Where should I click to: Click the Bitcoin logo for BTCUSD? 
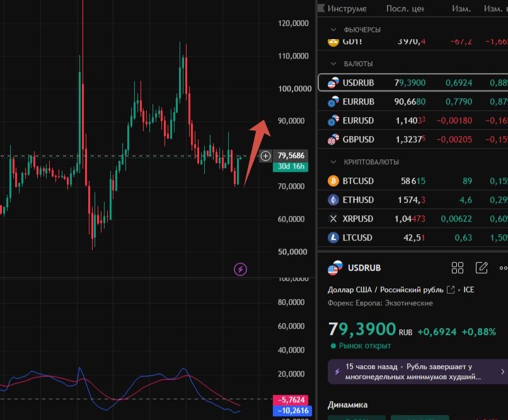pyautogui.click(x=333, y=181)
